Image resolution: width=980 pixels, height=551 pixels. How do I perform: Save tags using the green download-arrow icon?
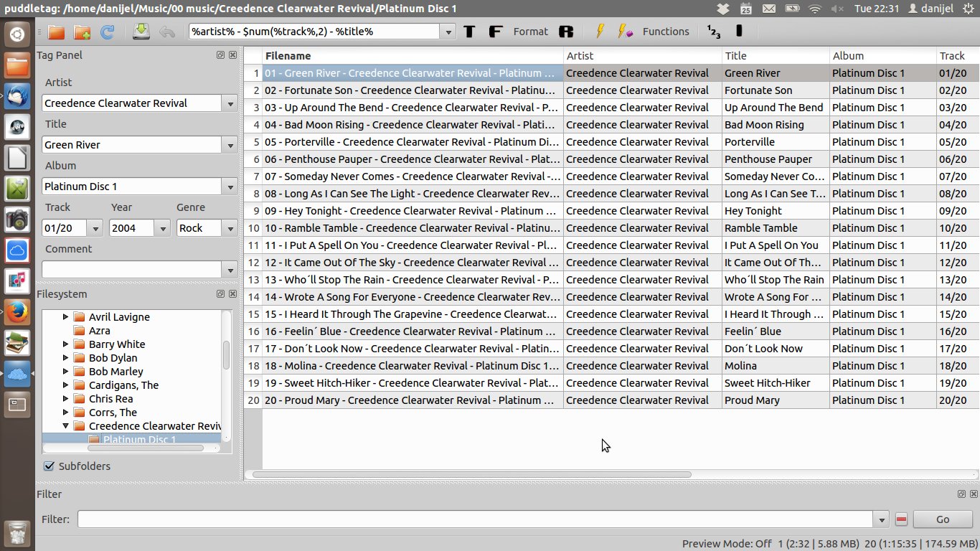141,32
